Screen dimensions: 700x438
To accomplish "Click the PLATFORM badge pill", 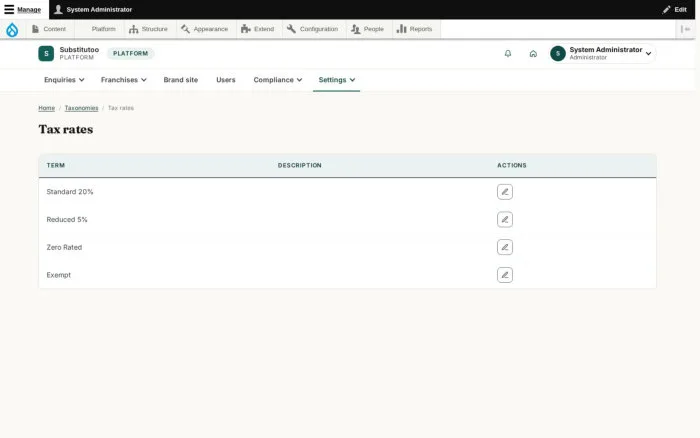I will tap(130, 54).
